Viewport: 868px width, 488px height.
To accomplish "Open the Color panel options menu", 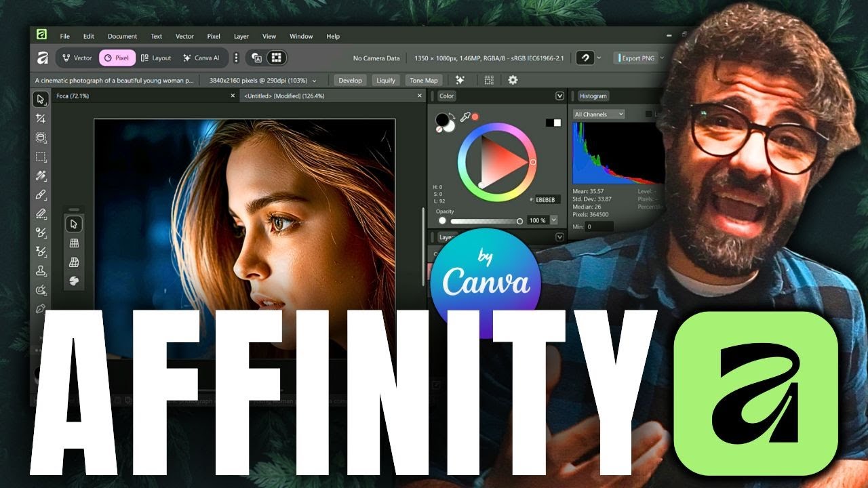I will click(559, 96).
